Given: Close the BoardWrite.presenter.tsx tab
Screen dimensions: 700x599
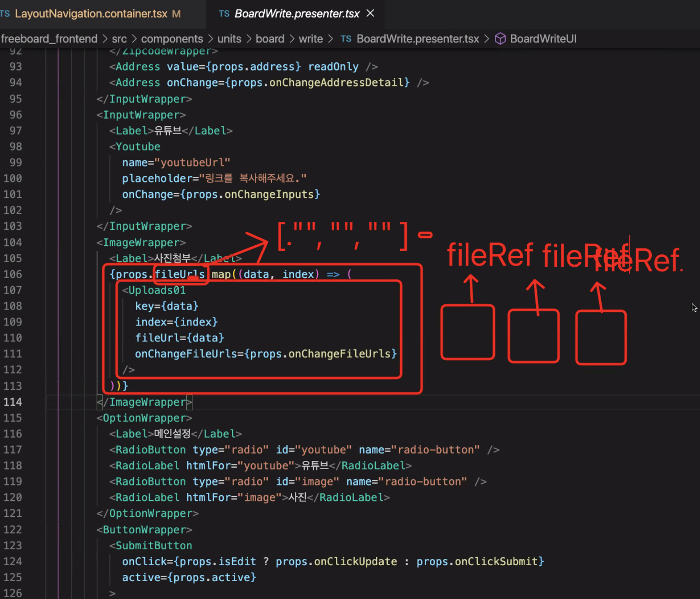Looking at the screenshot, I should point(371,13).
